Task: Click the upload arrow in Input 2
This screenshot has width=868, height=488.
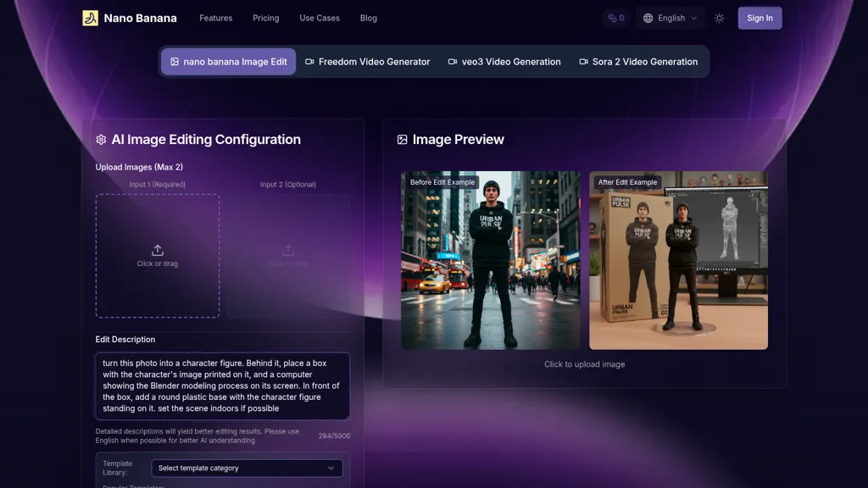Action: tap(288, 250)
